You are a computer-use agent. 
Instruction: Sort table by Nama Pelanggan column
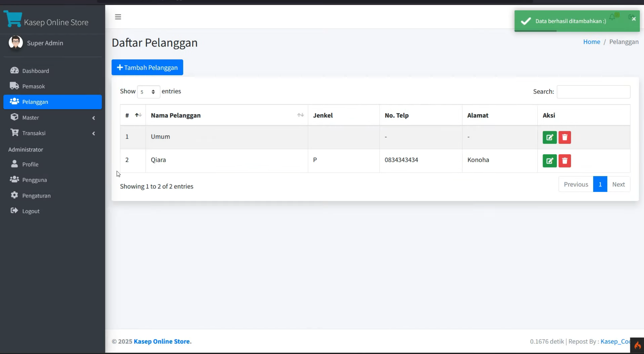(x=227, y=115)
